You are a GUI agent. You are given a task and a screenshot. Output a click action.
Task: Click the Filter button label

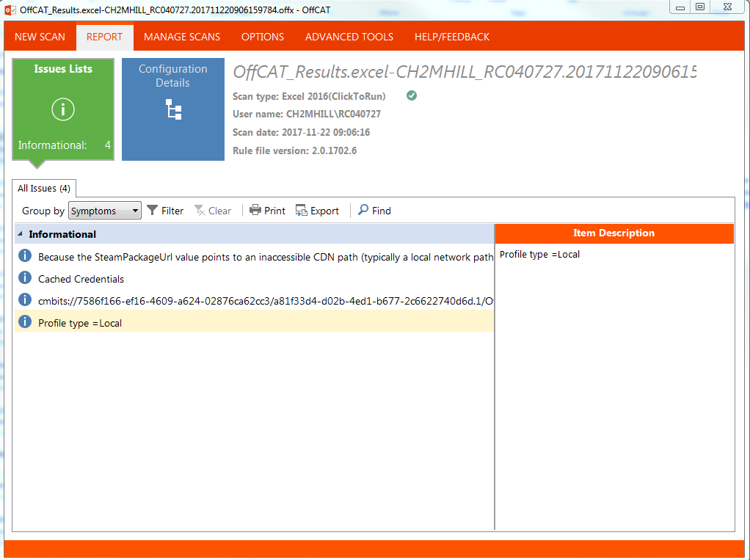[172, 211]
